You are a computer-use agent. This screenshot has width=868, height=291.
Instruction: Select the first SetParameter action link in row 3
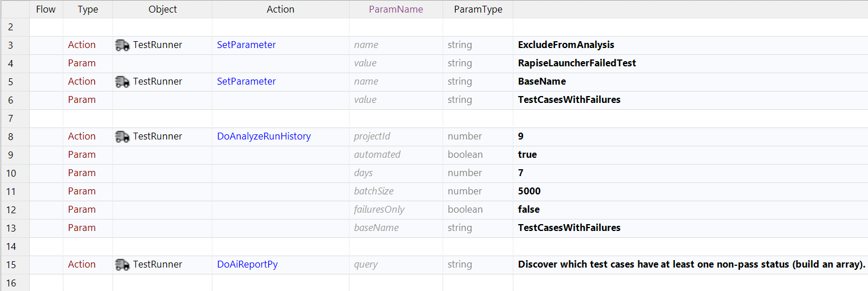[x=246, y=45]
